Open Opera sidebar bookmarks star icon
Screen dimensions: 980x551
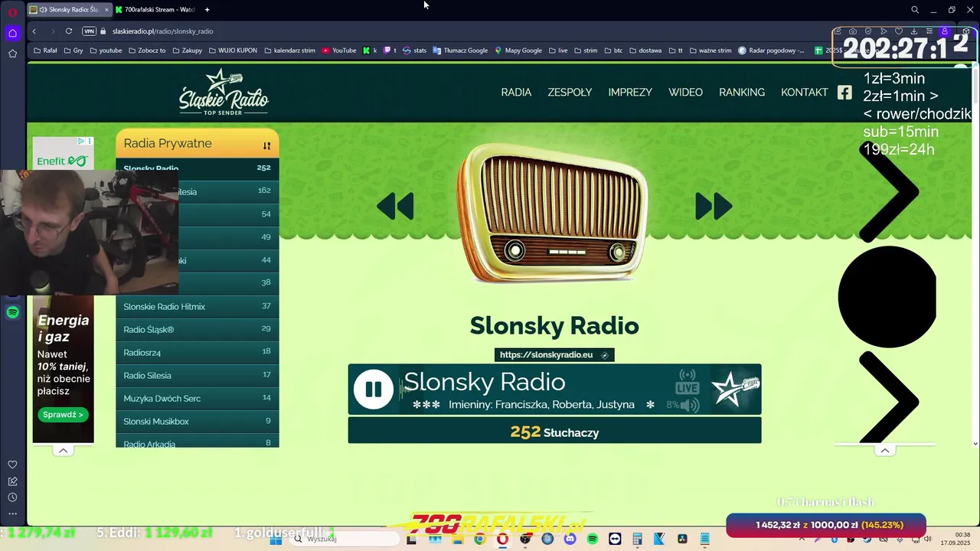tap(12, 54)
